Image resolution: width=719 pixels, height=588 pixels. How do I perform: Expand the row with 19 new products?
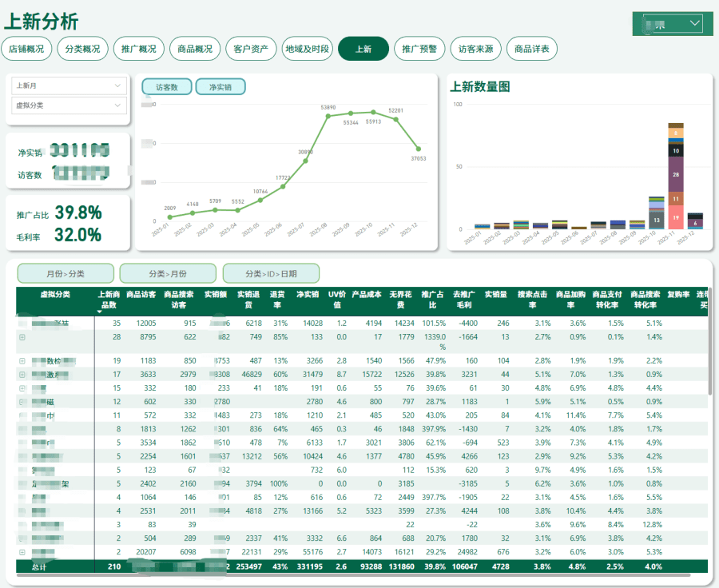coord(22,361)
